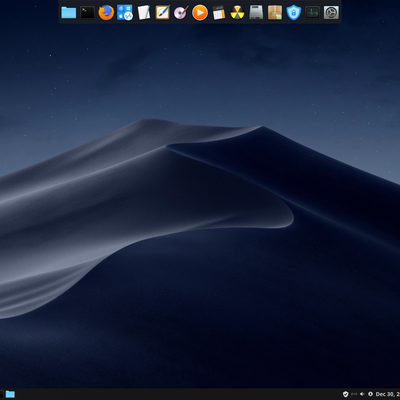Open the Firefox browser
The image size is (400, 400).
pyautogui.click(x=106, y=13)
